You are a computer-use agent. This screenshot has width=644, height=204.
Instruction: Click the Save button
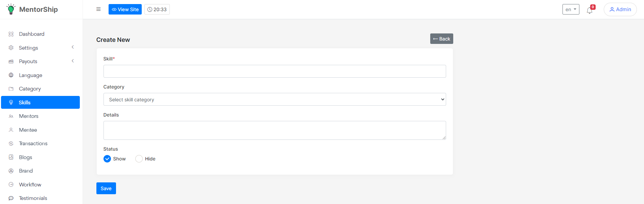point(106,188)
